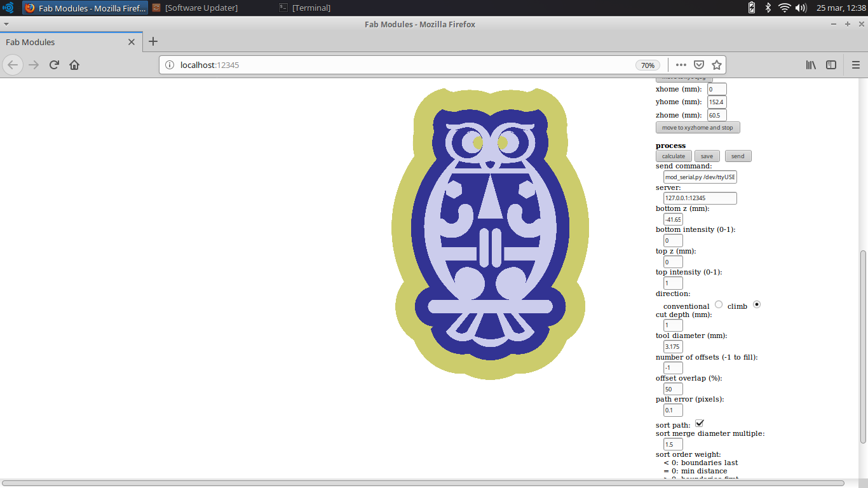Click the bottom z (mm) input

pyautogui.click(x=673, y=219)
